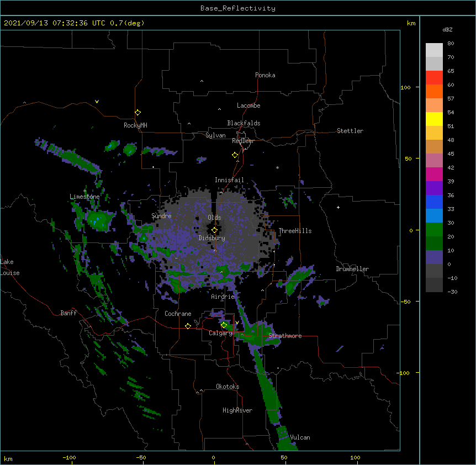The height and width of the screenshot is (465, 476).
Task: Click the yellow 51-54 dBZ legend color block
Action: click(434, 119)
